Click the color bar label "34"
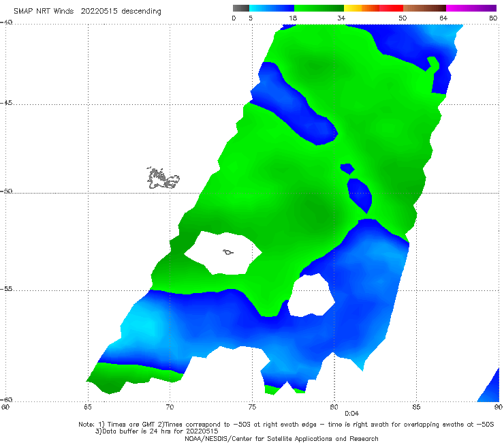Viewport: 504px width, 443px height. point(341,18)
